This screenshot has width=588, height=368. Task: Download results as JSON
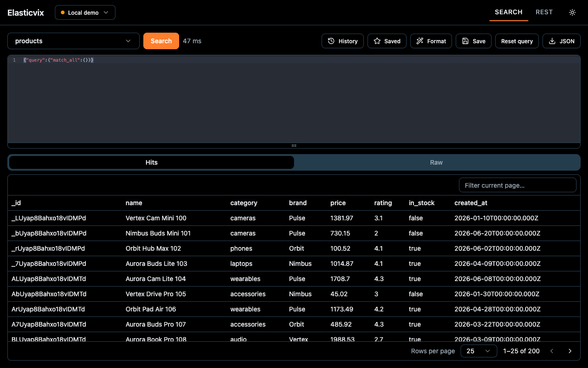pos(561,41)
